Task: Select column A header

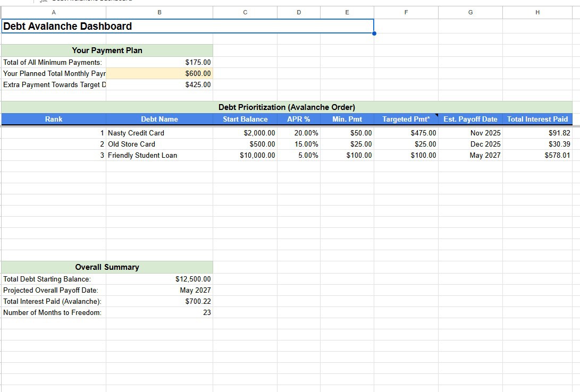Action: (x=54, y=12)
